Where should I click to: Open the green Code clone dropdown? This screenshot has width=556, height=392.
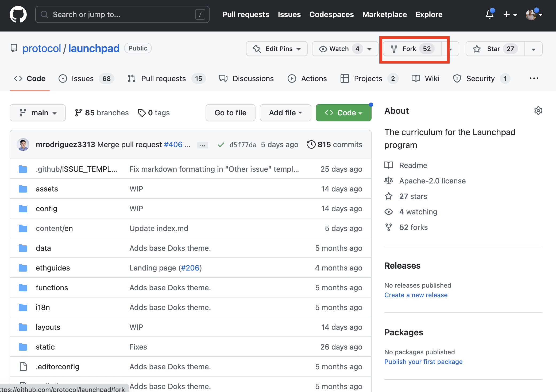coord(343,113)
